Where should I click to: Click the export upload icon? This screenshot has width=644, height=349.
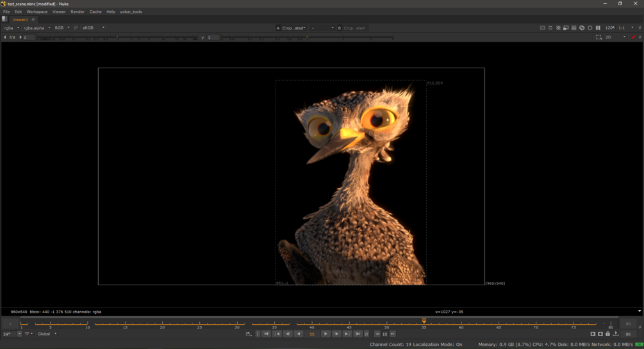pos(616,334)
